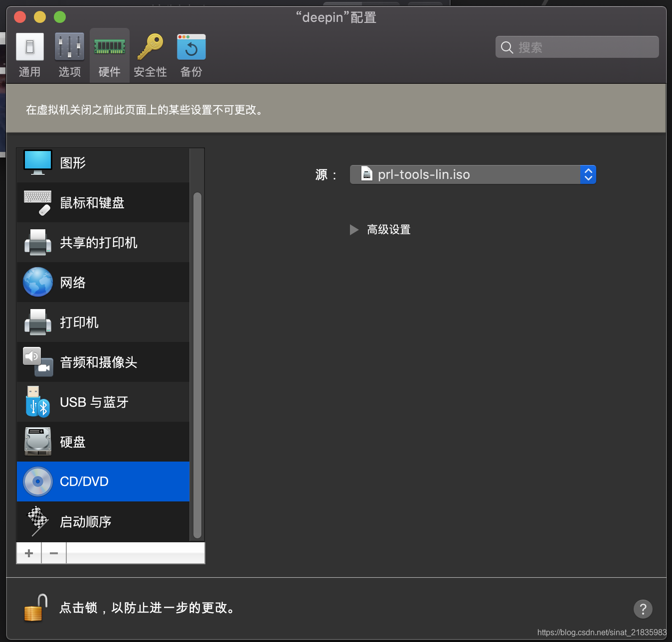Select 启动顺序 in the hardware list

pyautogui.click(x=103, y=521)
